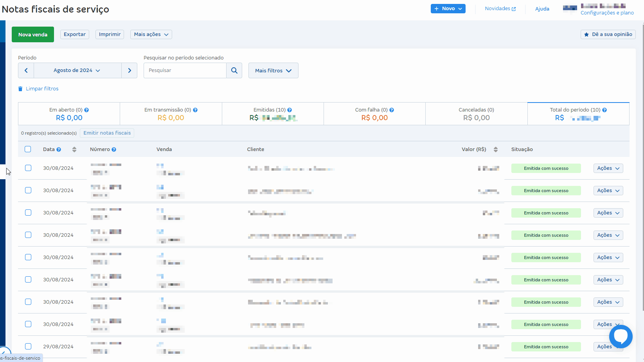Go to previous month with left arrow
Image resolution: width=644 pixels, height=362 pixels.
point(26,70)
